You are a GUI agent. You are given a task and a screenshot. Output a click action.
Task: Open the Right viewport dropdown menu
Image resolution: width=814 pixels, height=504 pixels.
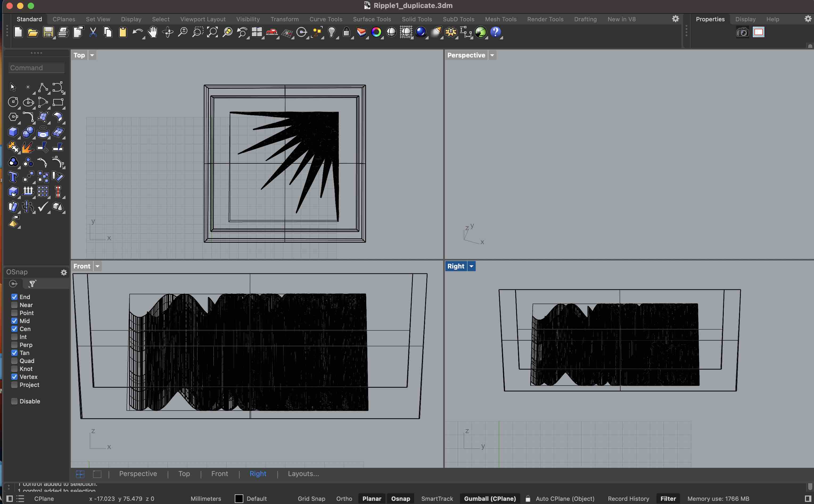[x=471, y=266]
